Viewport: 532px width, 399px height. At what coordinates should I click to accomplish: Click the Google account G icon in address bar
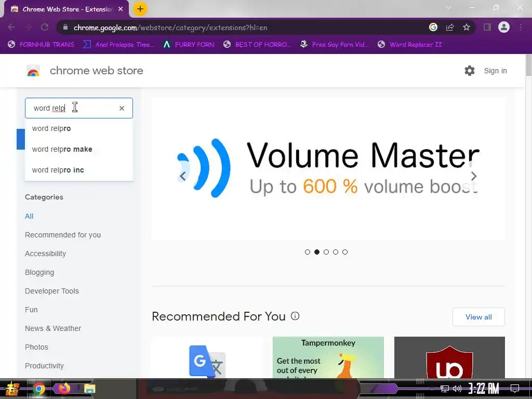[x=433, y=27]
